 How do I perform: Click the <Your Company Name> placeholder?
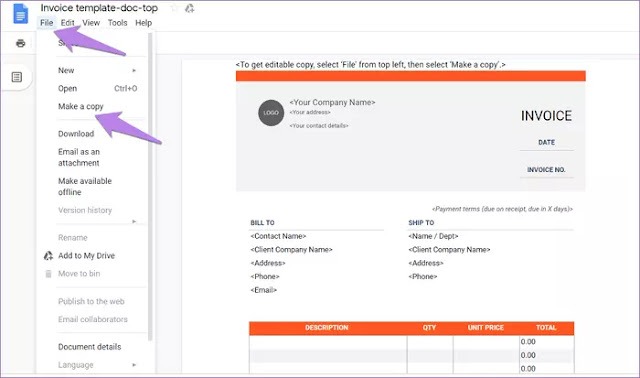click(x=332, y=102)
